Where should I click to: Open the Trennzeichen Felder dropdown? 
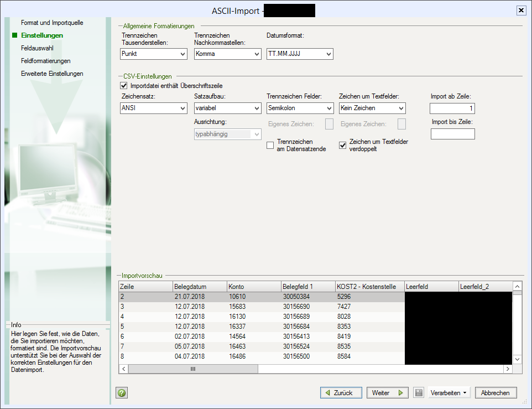pos(300,108)
